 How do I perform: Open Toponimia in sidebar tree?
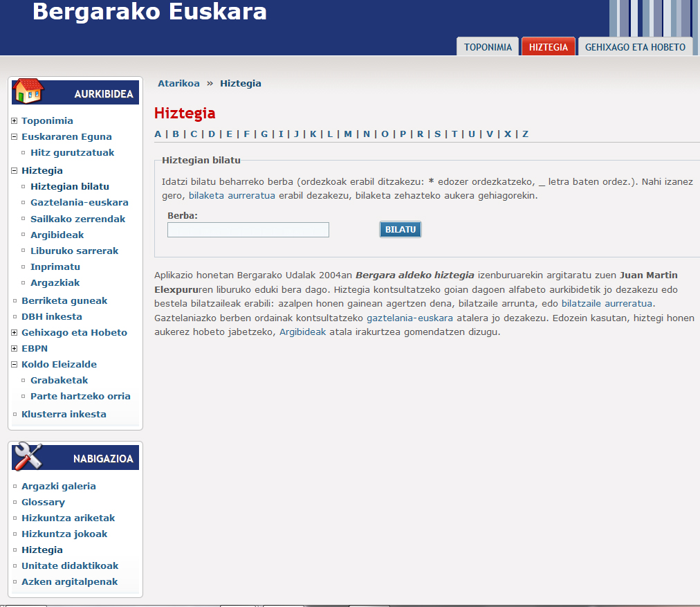47,120
